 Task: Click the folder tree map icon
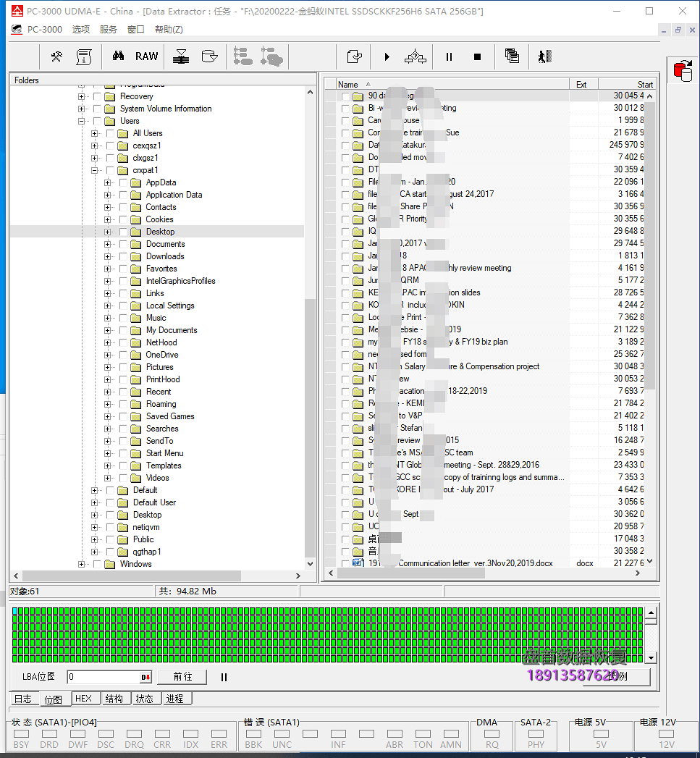pyautogui.click(x=243, y=56)
